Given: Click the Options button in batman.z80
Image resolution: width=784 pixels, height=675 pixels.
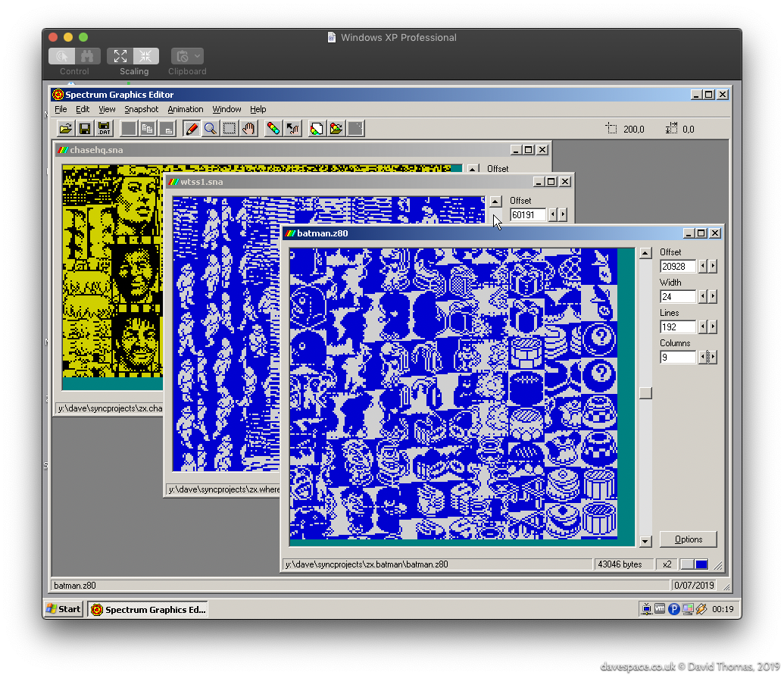Looking at the screenshot, I should [x=688, y=539].
